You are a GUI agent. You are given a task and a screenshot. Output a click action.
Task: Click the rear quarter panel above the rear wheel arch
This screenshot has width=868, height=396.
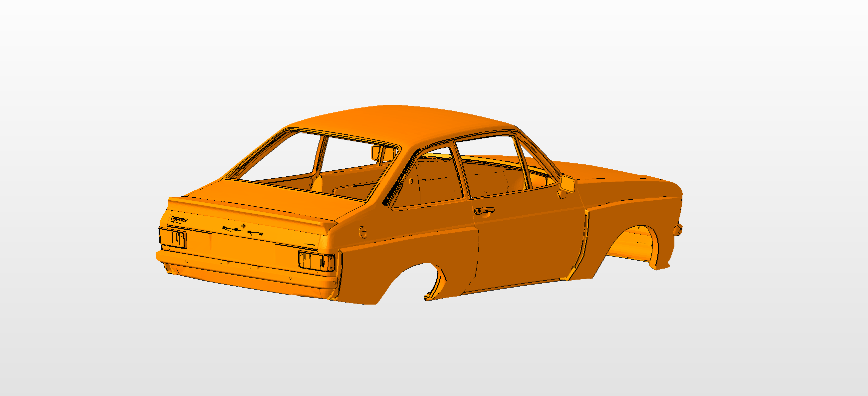point(409,250)
